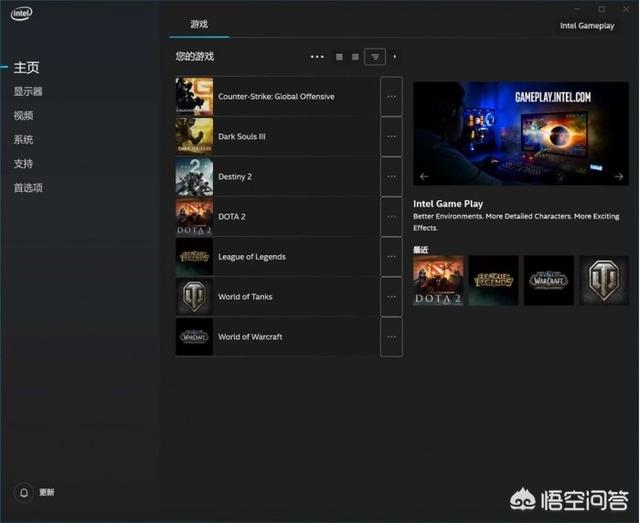Go to next banner with right arrow

pyautogui.click(x=619, y=176)
